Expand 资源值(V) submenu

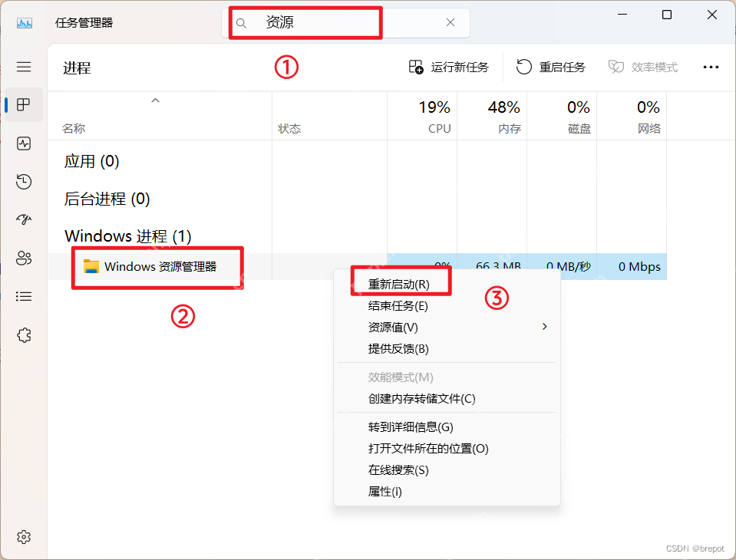(x=447, y=327)
